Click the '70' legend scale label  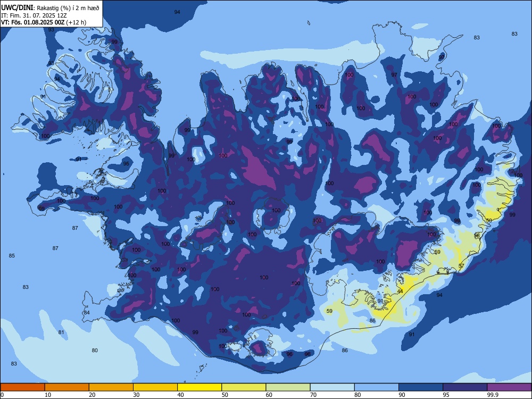[313, 395]
